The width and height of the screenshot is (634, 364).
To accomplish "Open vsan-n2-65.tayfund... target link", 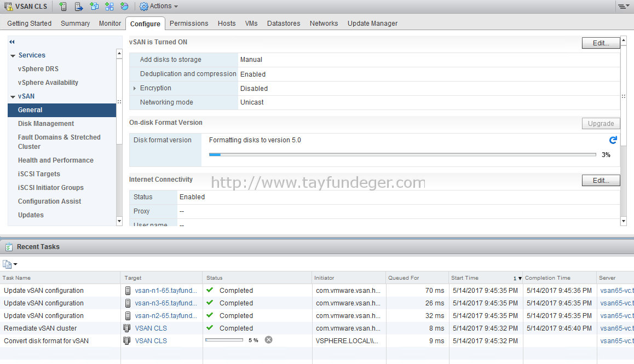I will [x=166, y=315].
